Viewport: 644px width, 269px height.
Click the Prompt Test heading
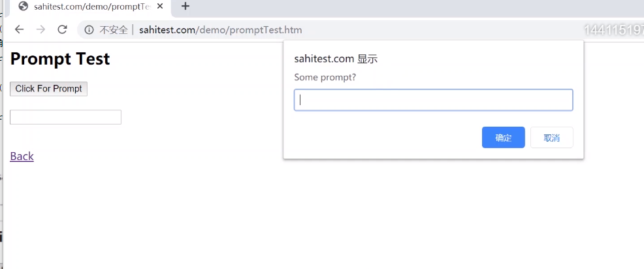click(x=60, y=59)
